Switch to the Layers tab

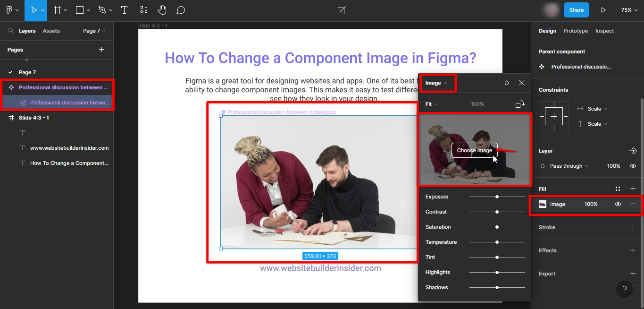pos(27,31)
